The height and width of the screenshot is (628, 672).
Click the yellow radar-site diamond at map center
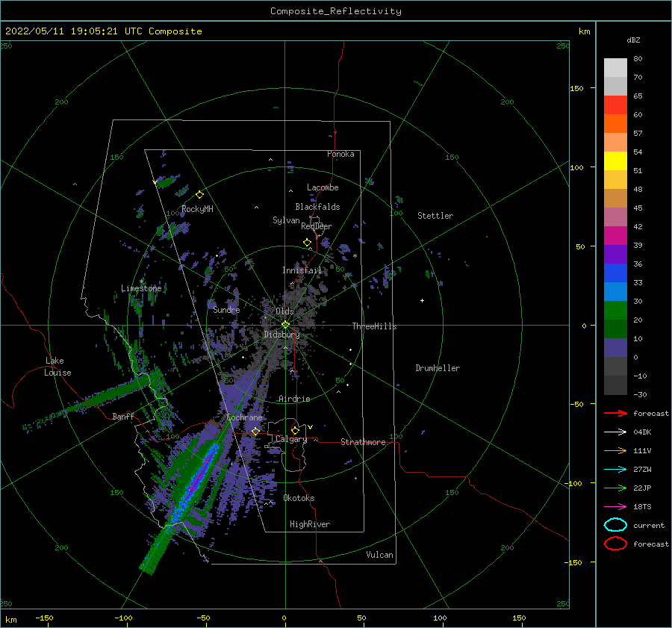point(285,325)
